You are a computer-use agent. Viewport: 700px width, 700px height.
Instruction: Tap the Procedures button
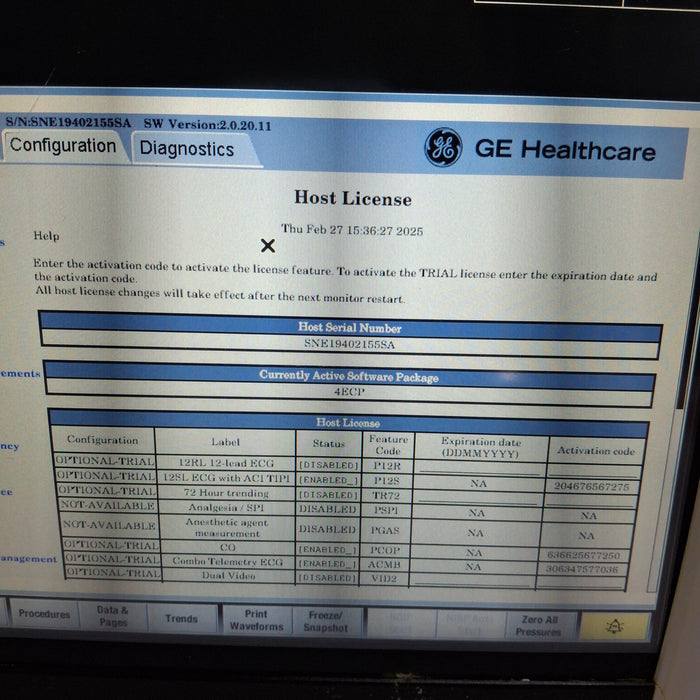44,614
